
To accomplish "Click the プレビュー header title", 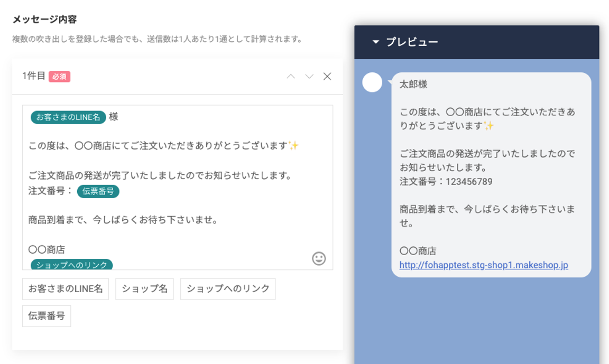I will pos(412,42).
